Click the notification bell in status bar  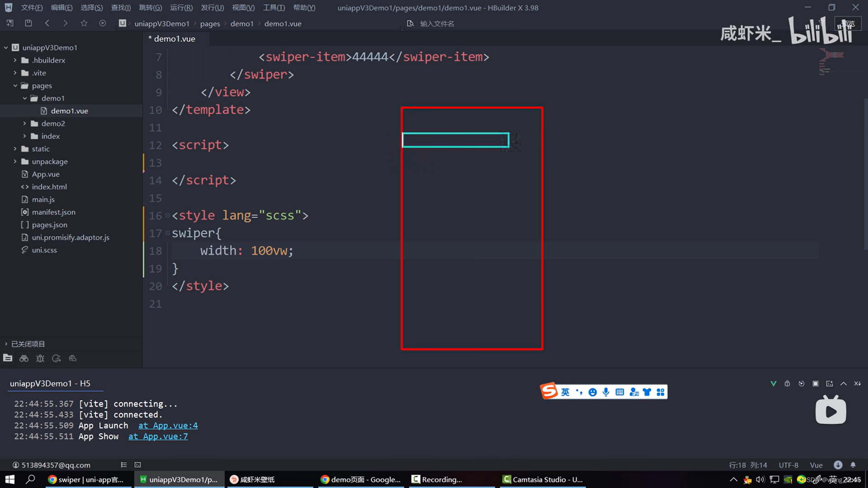coord(853,465)
